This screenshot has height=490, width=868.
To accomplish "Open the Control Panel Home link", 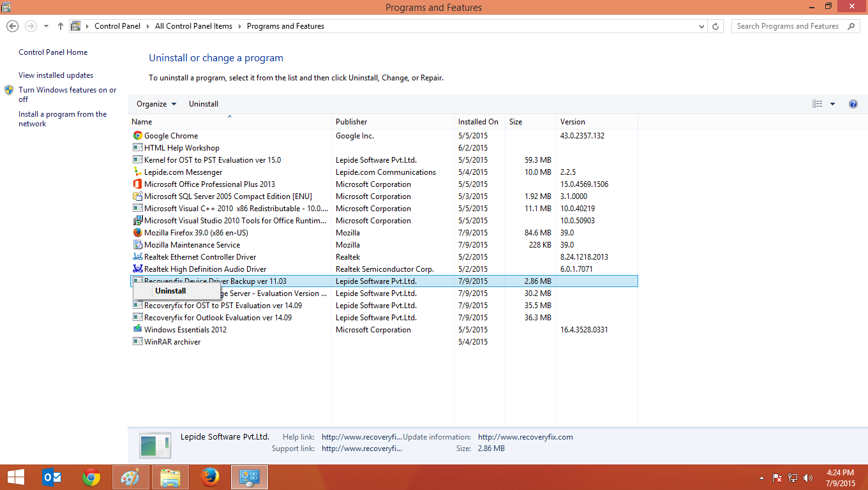I will (x=53, y=52).
